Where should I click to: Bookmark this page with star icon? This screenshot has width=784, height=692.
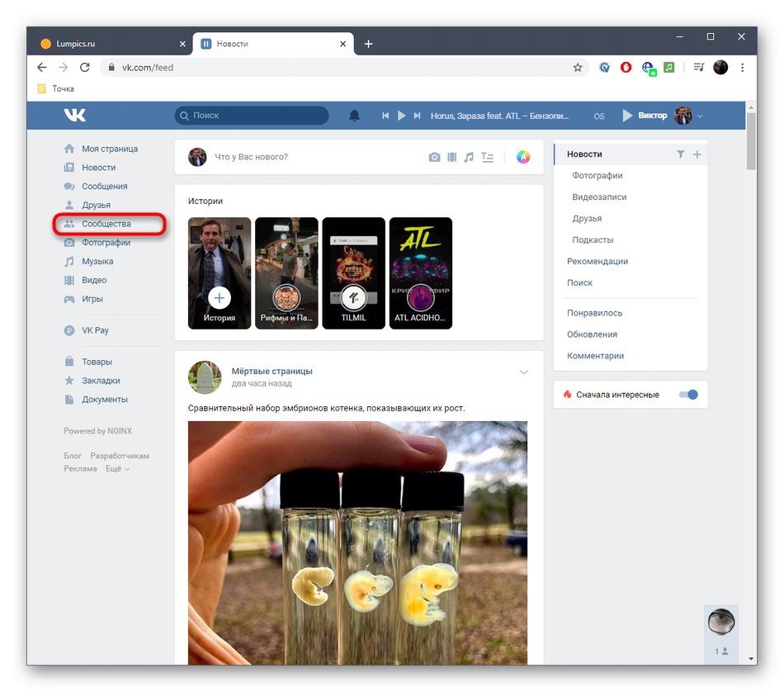coord(578,67)
